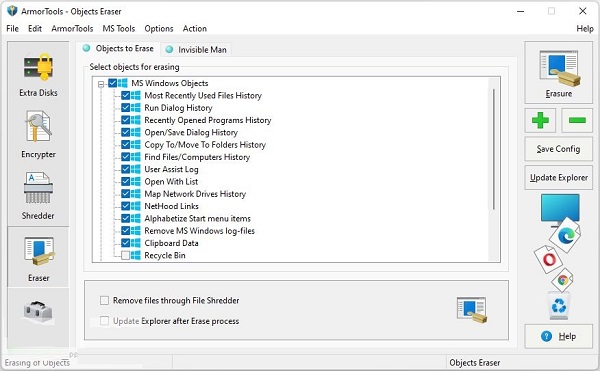Click Objects Eraser status bar text

coord(474,363)
